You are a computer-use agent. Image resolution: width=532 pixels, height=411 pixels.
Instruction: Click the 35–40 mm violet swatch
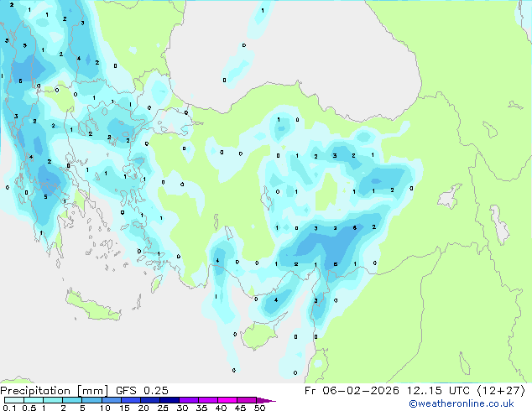point(207,400)
